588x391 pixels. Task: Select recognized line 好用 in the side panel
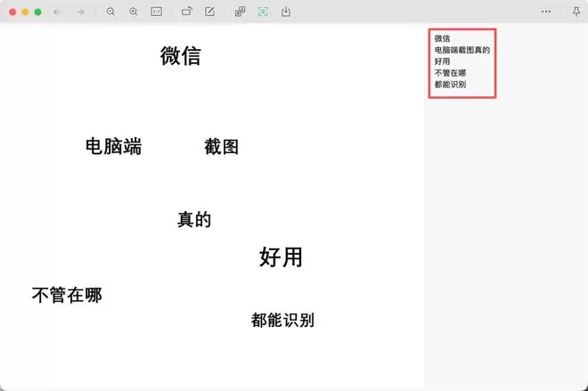442,61
